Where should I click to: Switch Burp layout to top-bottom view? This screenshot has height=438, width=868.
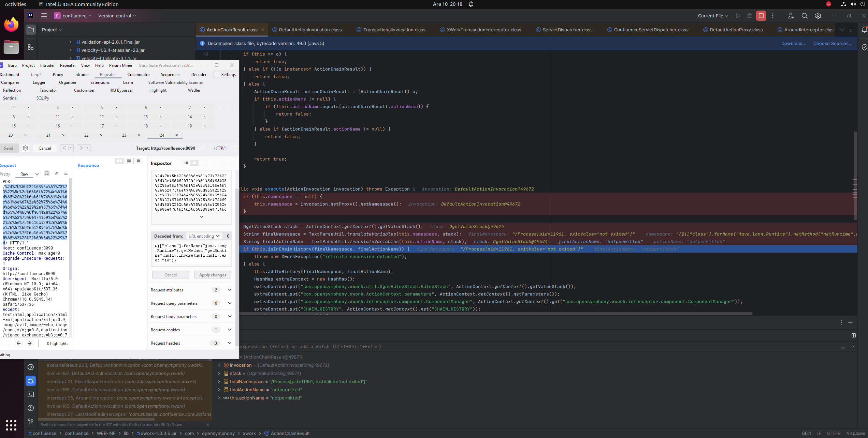click(129, 161)
